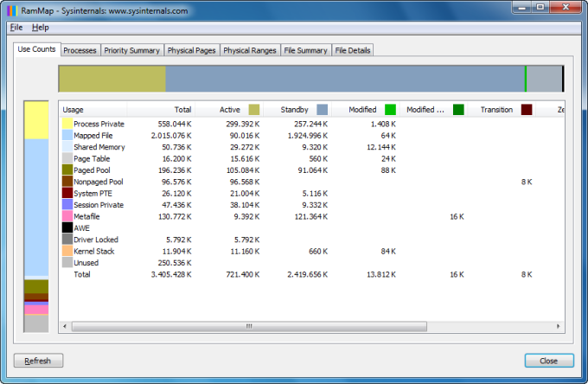Click the Shared Memory color swatch
Viewport: 588px width, 384px height.
(67, 147)
